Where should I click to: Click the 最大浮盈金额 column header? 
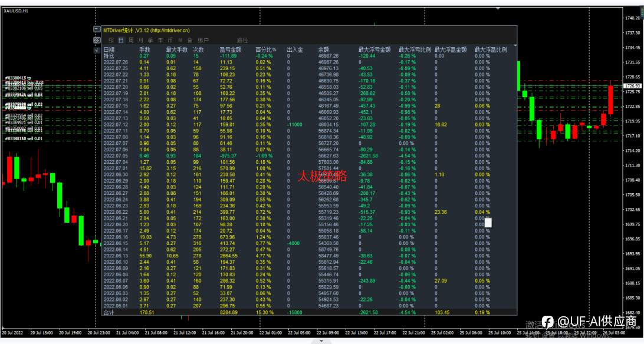(451, 49)
